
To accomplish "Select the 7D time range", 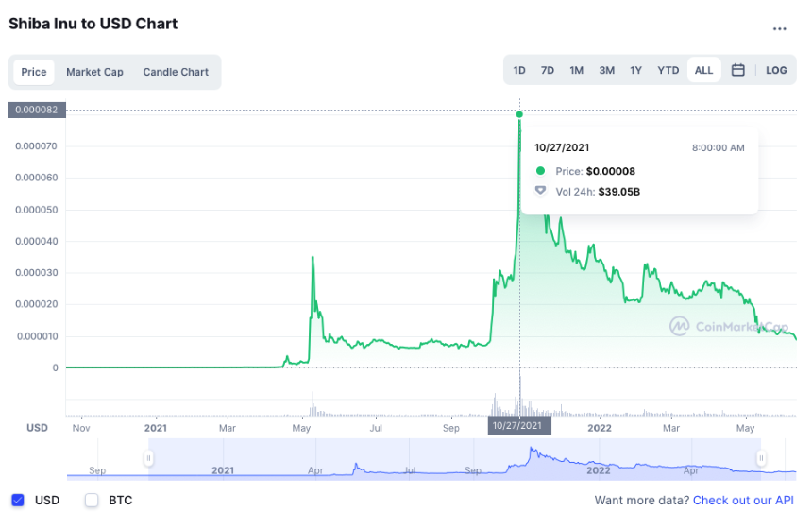I will [548, 70].
